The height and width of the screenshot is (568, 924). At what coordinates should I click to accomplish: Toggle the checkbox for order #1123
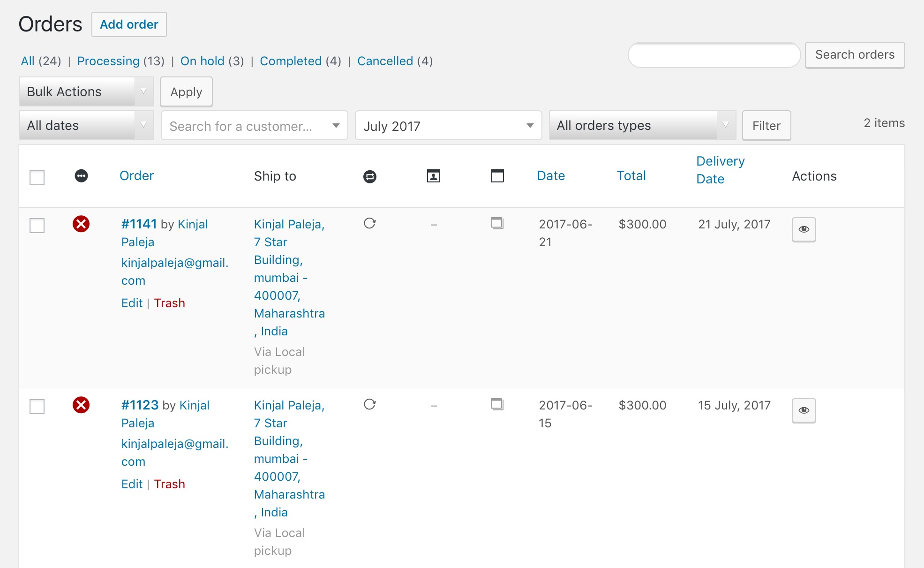[x=37, y=405]
